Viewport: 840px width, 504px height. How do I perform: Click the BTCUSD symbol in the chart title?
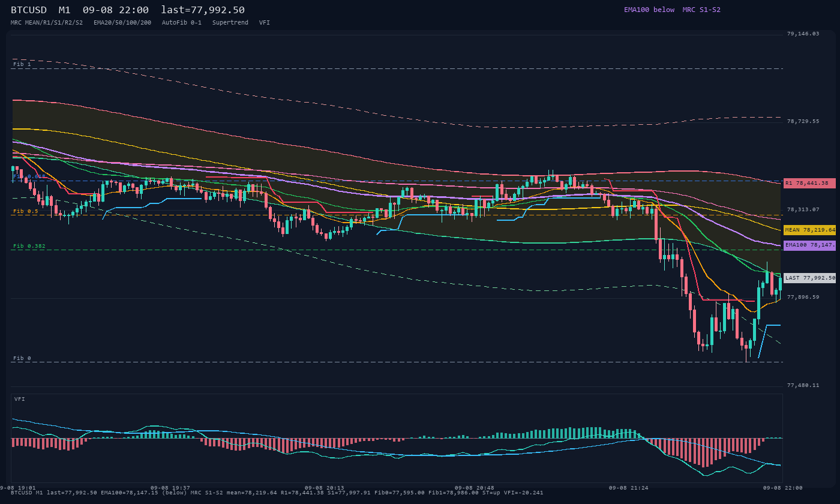pos(31,10)
